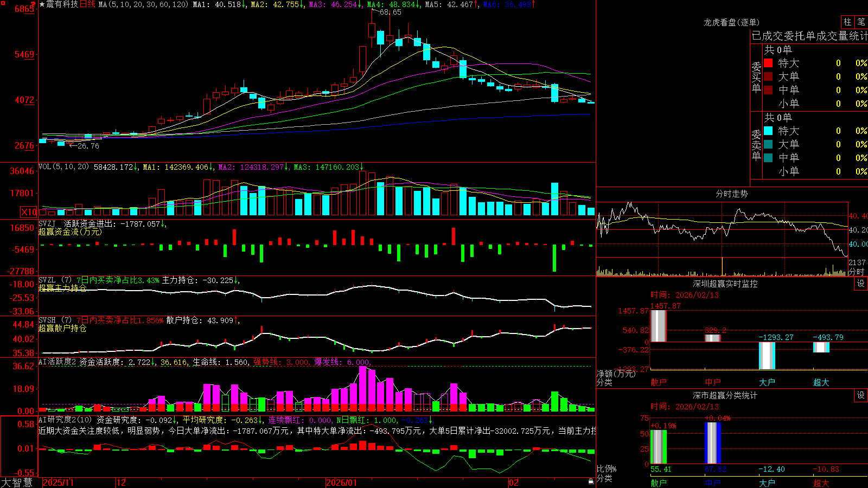
Task: Click the AI研究度2(10) indicator label
Action: [65, 420]
